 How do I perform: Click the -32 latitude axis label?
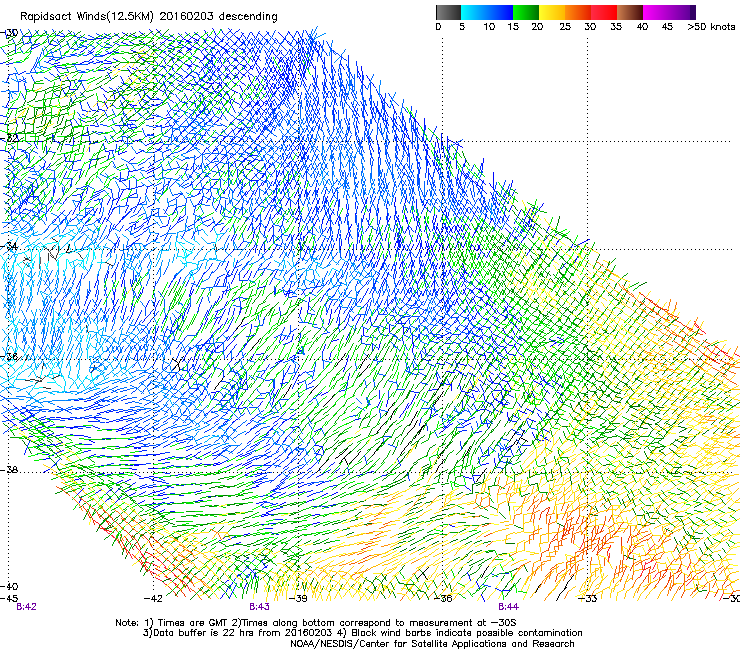(10, 138)
